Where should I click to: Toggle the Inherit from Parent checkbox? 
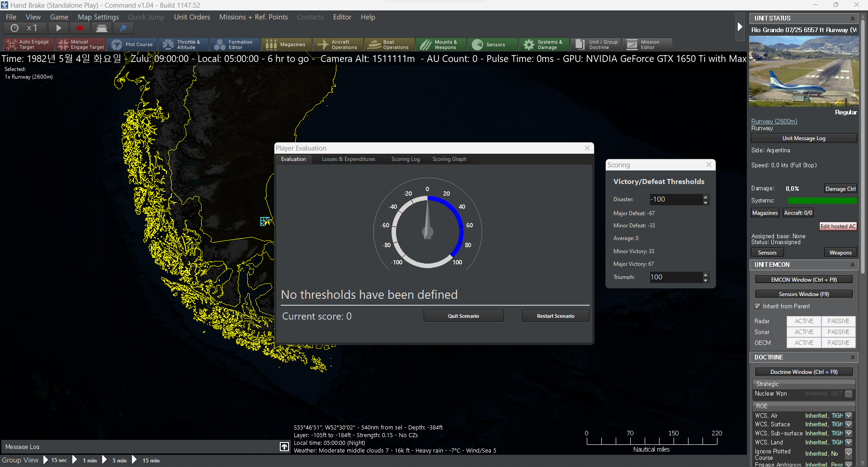pyautogui.click(x=757, y=306)
